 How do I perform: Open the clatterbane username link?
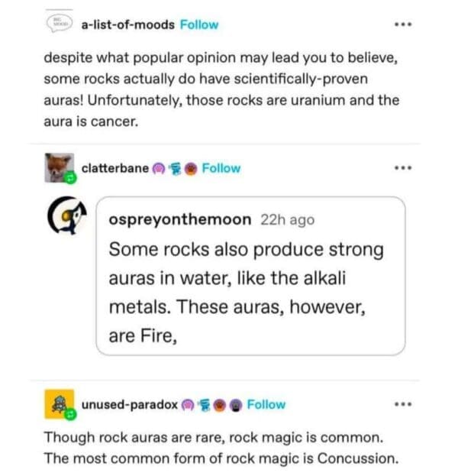[x=114, y=168]
